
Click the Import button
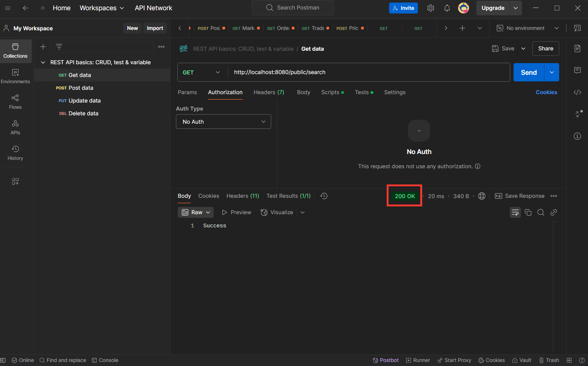coord(155,28)
